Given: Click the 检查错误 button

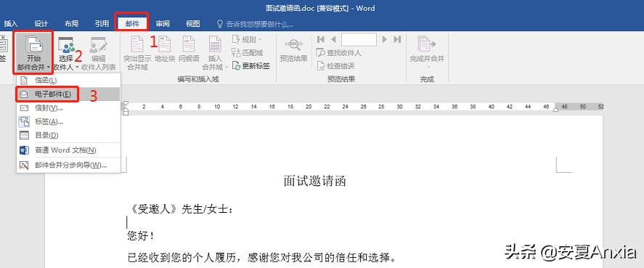Looking at the screenshot, I should [335, 66].
